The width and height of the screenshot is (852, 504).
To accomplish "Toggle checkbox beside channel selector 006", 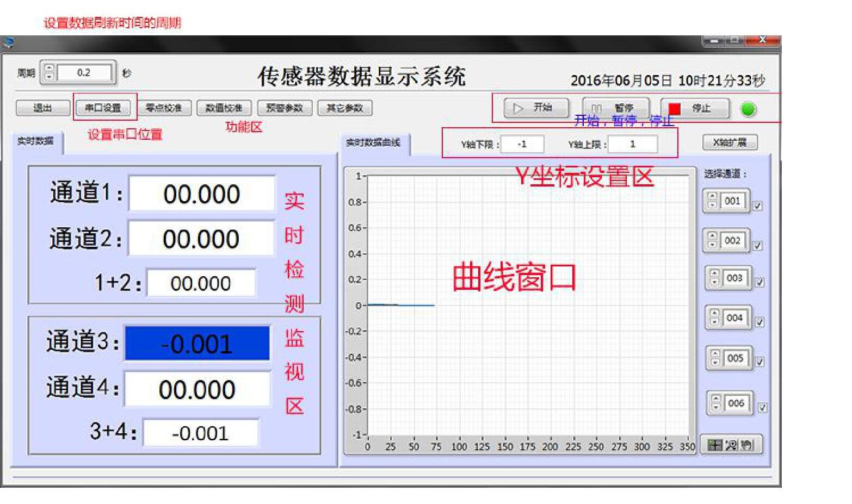I will [x=763, y=407].
